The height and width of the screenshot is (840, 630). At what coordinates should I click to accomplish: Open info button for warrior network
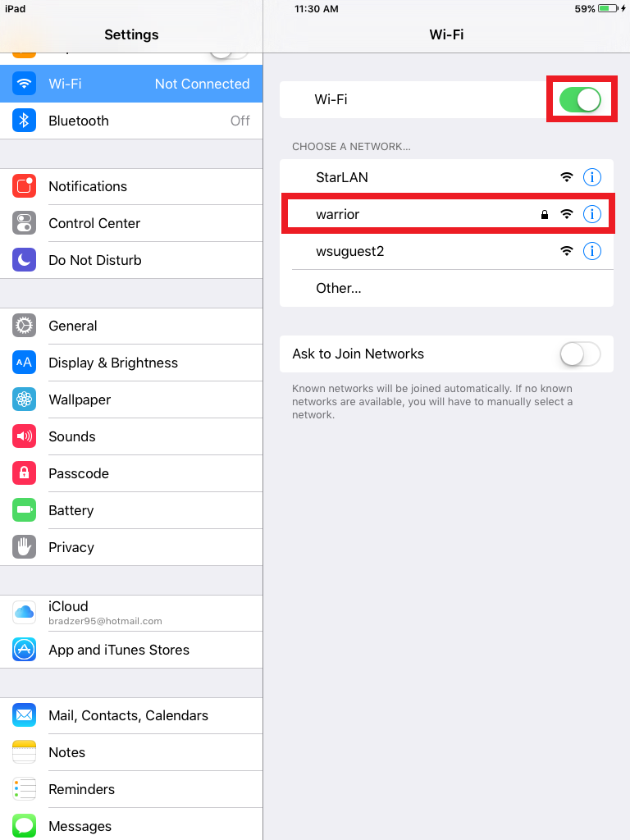592,214
